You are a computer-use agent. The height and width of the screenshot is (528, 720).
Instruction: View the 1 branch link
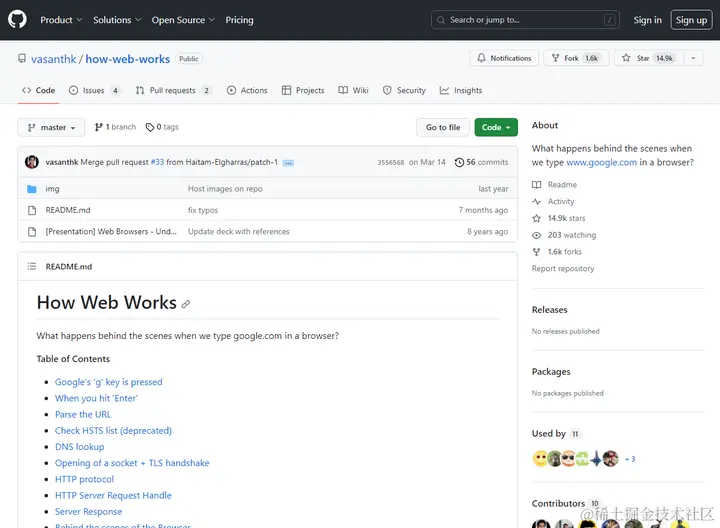(115, 127)
